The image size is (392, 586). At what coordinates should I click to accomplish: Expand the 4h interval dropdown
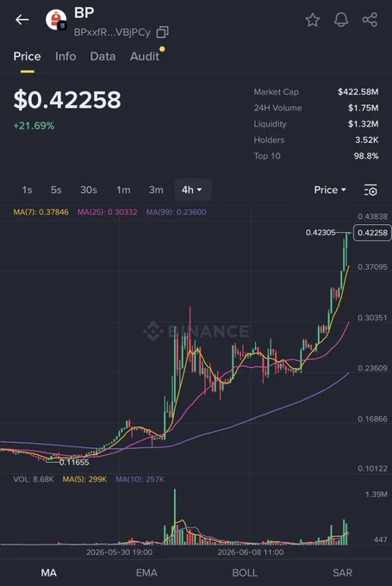coord(193,190)
